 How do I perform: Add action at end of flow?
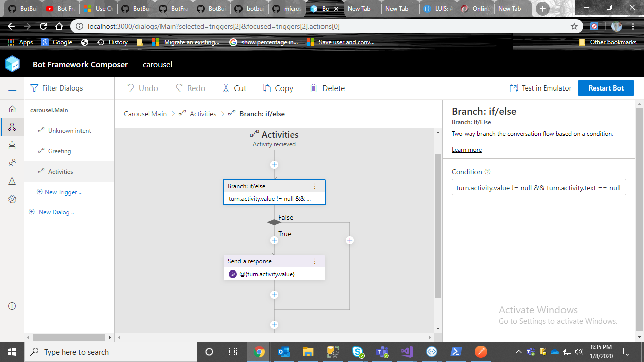click(x=274, y=325)
